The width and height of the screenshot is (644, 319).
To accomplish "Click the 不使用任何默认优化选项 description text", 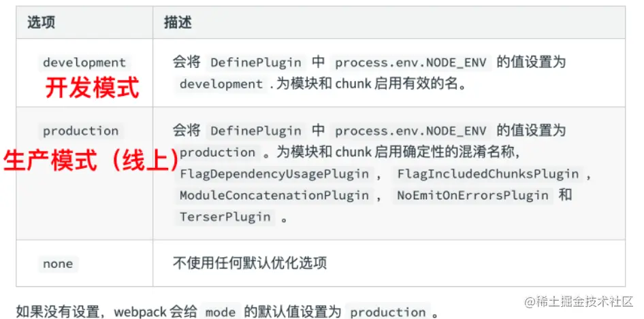I will coord(250,263).
